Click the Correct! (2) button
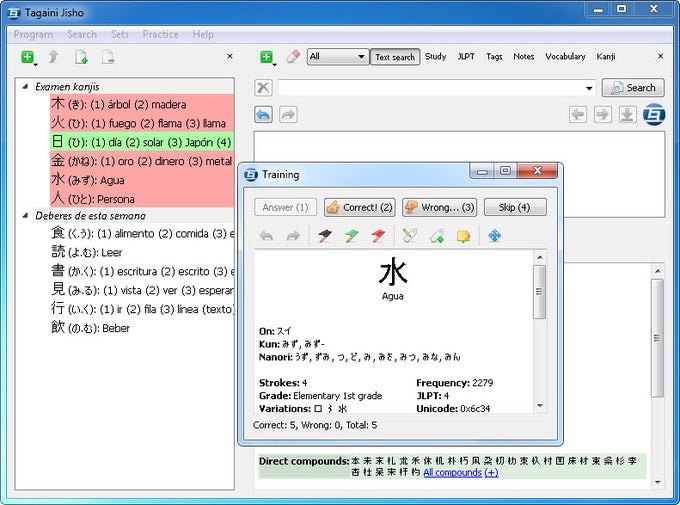This screenshot has width=680, height=505. click(360, 207)
